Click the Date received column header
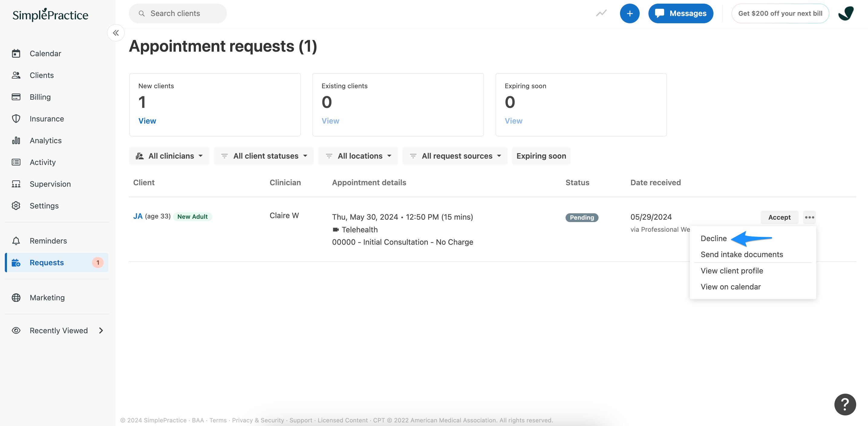This screenshot has width=868, height=426. 655,182
